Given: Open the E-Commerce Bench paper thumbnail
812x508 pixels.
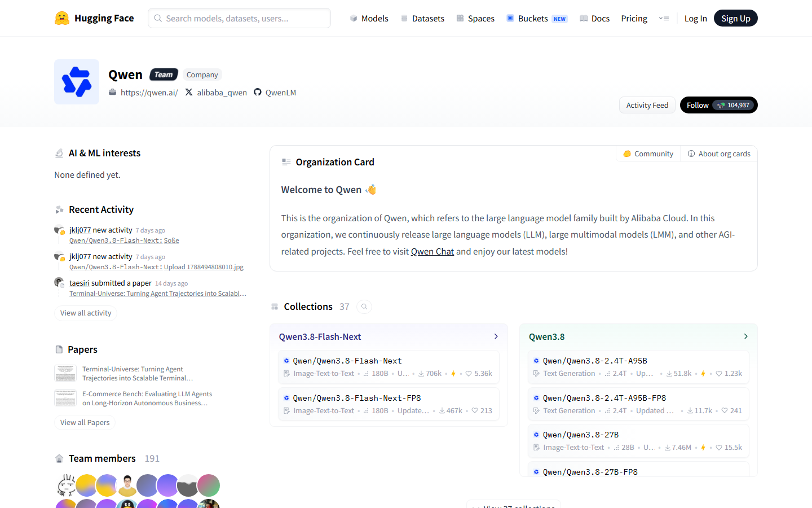Looking at the screenshot, I should click(x=65, y=398).
